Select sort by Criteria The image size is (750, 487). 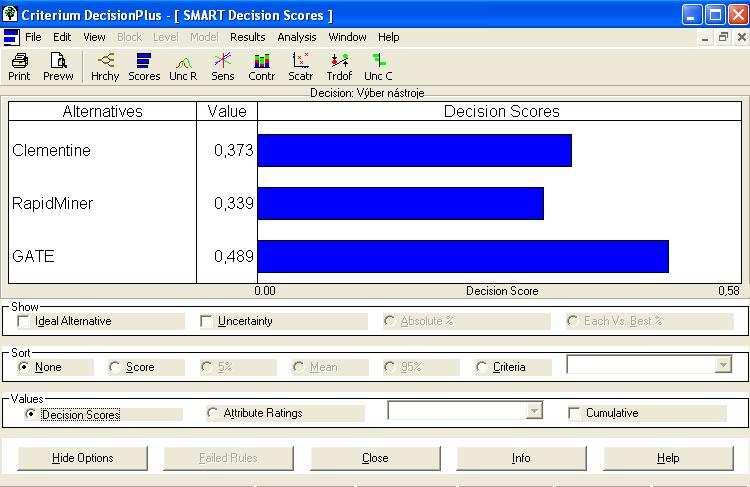481,367
